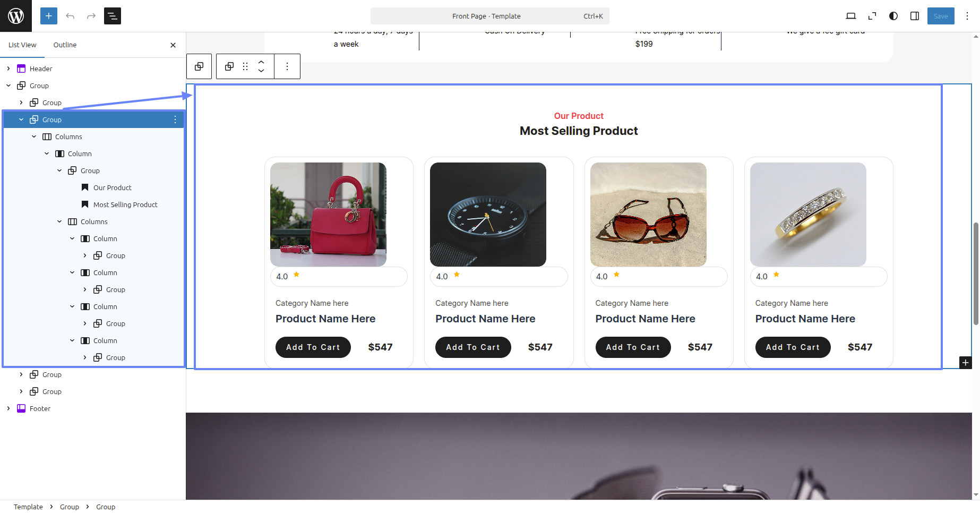Click Template in the bottom breadcrumb
980x513 pixels.
tap(28, 507)
